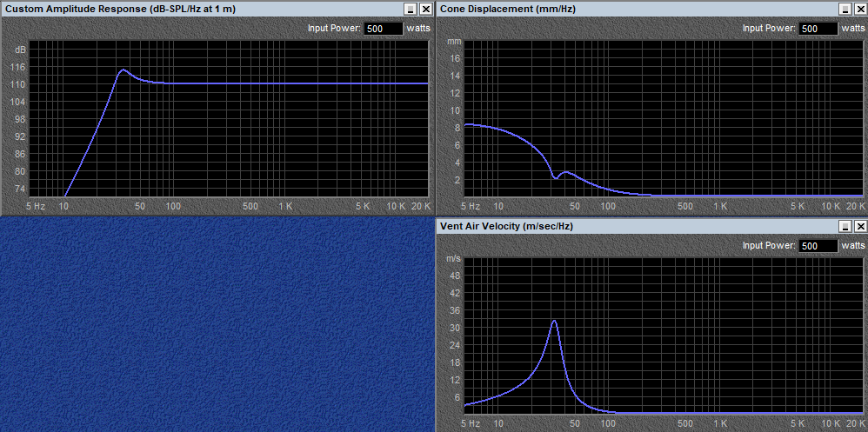The width and height of the screenshot is (868, 432).
Task: Click the 'mm' unit label on displacement graph
Action: click(x=454, y=42)
